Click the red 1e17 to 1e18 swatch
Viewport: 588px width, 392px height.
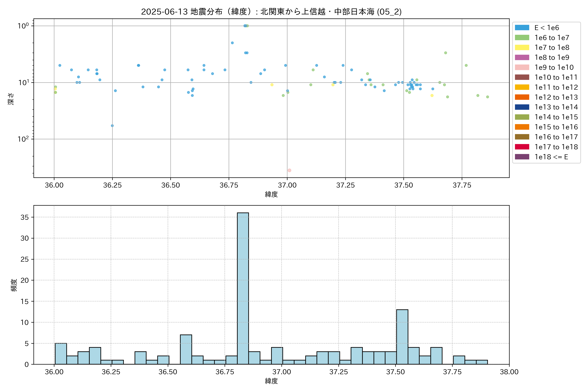pos(522,147)
